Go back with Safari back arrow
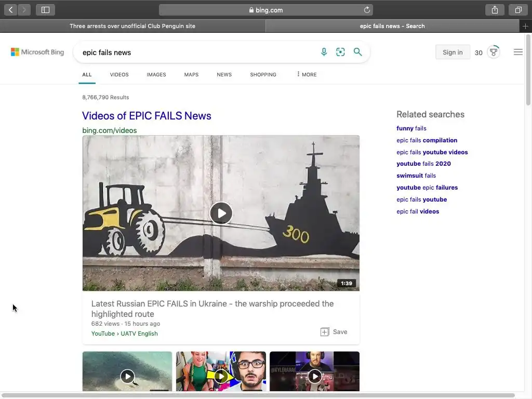The image size is (532, 399). click(11, 10)
